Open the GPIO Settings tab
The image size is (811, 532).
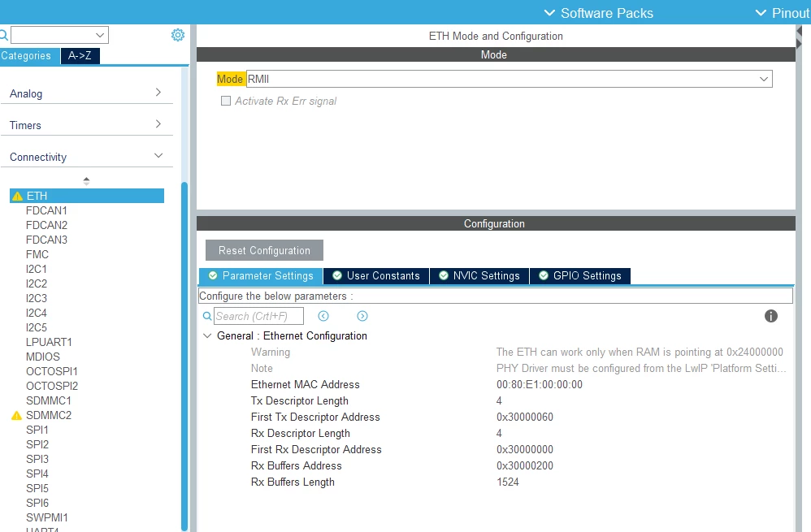[579, 275]
